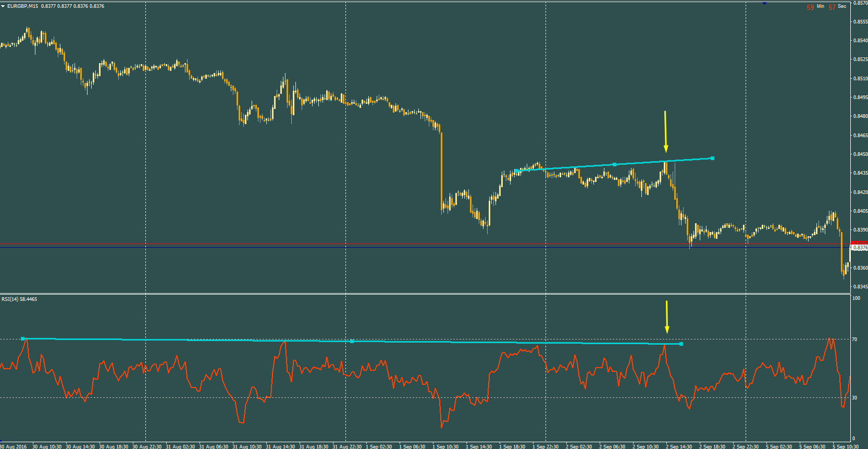Click the 0.8495 price axis label
This screenshot has height=449, width=868.
860,98
